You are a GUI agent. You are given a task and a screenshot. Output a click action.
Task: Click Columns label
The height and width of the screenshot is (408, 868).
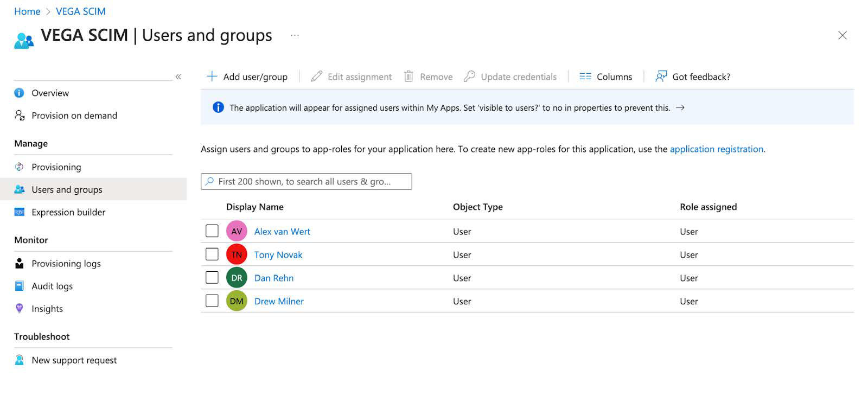coord(614,77)
